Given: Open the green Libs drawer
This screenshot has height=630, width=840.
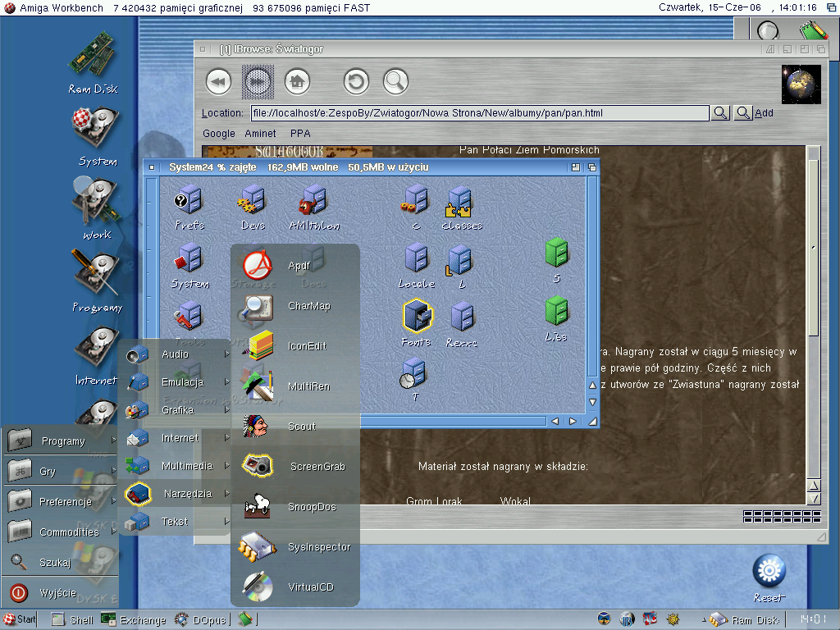Looking at the screenshot, I should coord(557,320).
